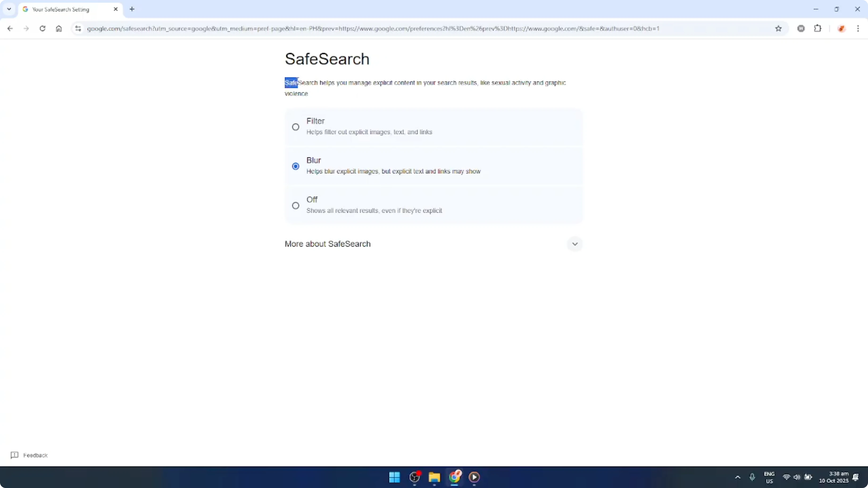Go back to previous page
Viewport: 868px width, 488px height.
click(x=10, y=29)
